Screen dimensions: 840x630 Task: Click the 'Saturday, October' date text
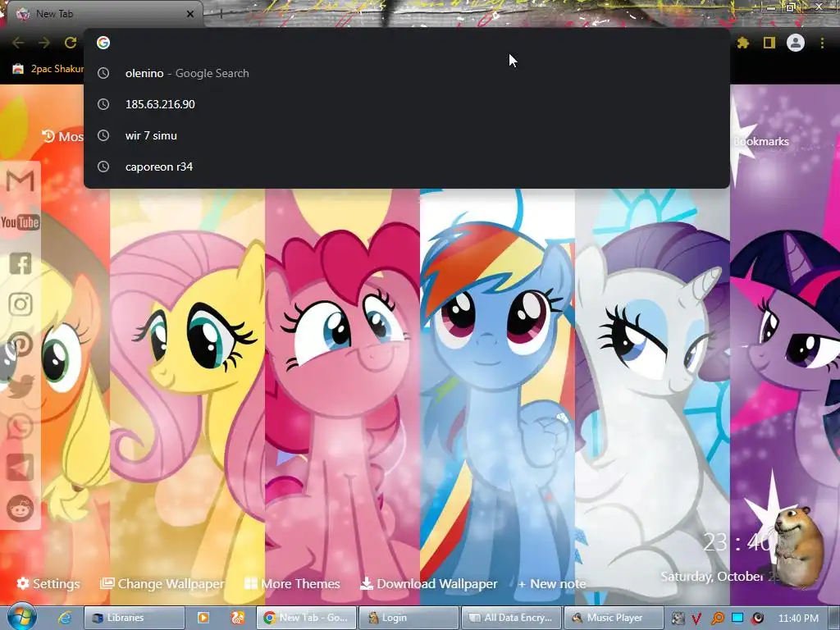tap(713, 577)
